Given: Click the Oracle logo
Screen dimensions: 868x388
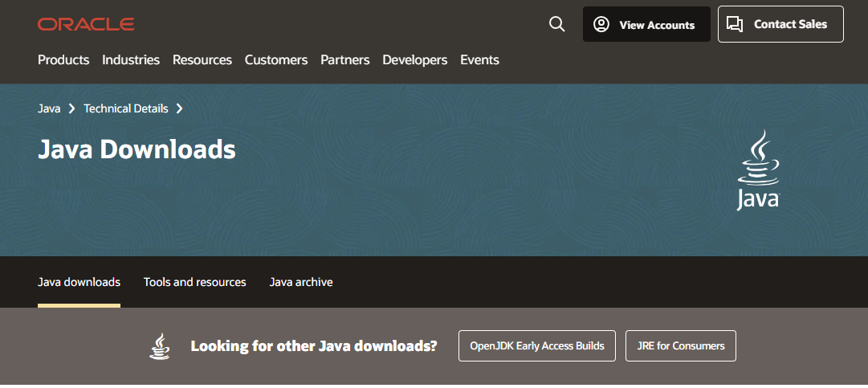Looking at the screenshot, I should [x=86, y=24].
